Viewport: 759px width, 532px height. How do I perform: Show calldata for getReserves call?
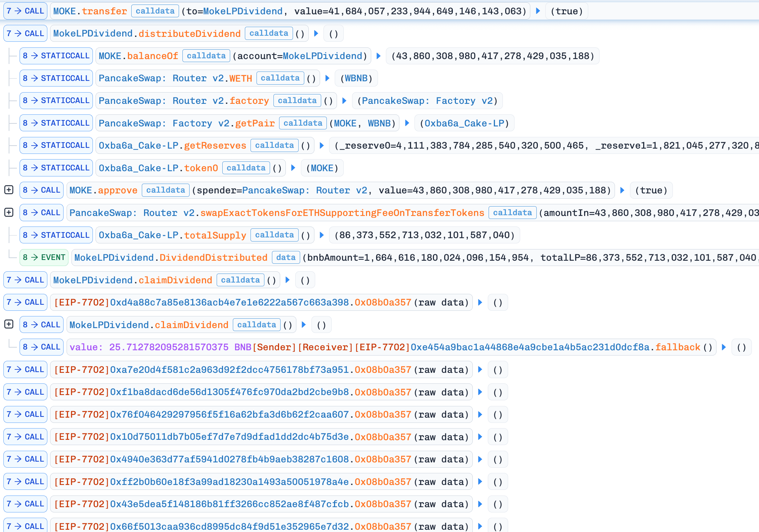click(x=275, y=145)
